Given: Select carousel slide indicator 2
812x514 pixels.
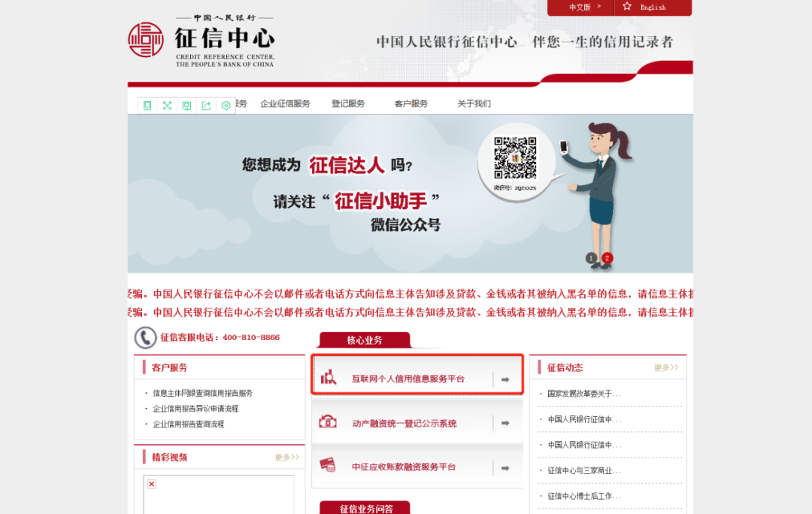Looking at the screenshot, I should 607,258.
